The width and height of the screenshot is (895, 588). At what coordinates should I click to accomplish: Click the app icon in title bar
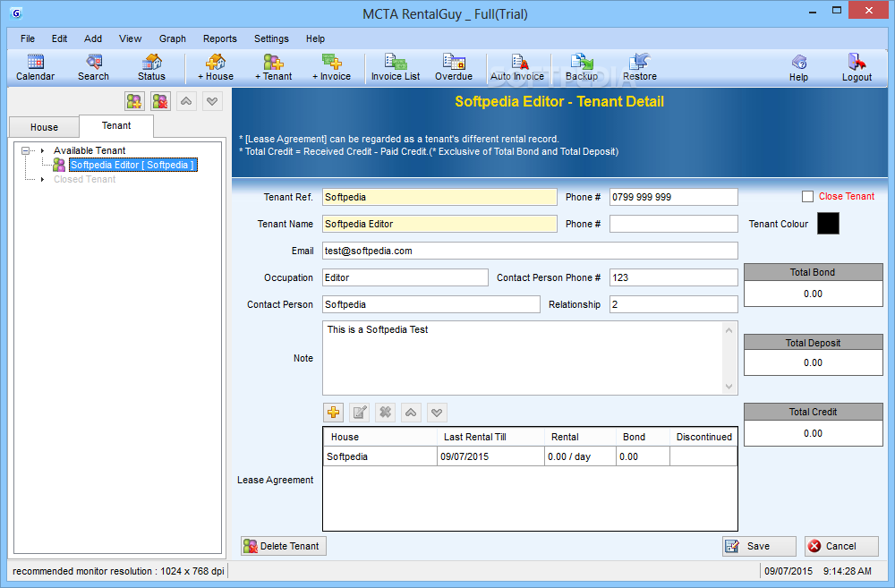(x=16, y=13)
